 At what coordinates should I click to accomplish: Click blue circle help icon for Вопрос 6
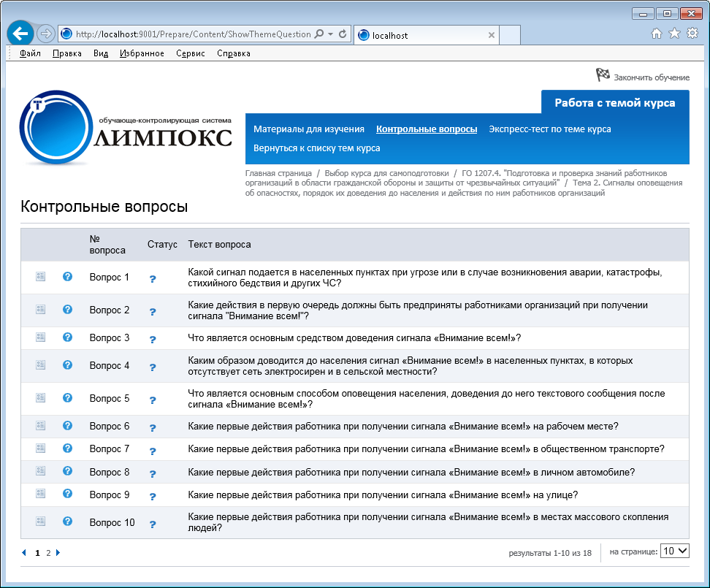67,425
